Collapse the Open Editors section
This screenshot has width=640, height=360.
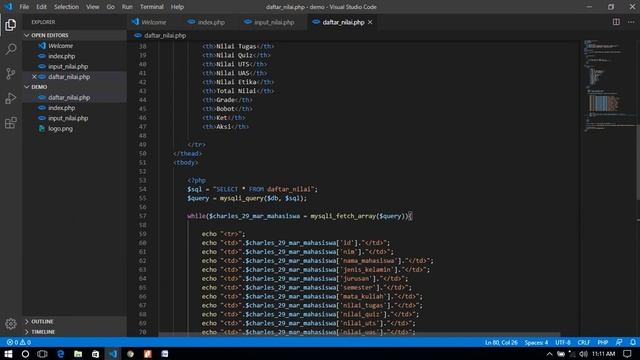tap(75, 36)
